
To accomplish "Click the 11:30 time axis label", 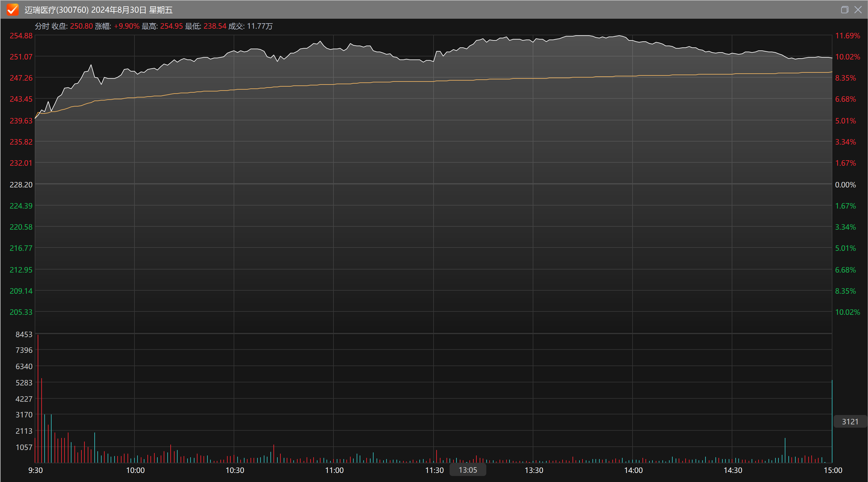I will click(x=434, y=470).
